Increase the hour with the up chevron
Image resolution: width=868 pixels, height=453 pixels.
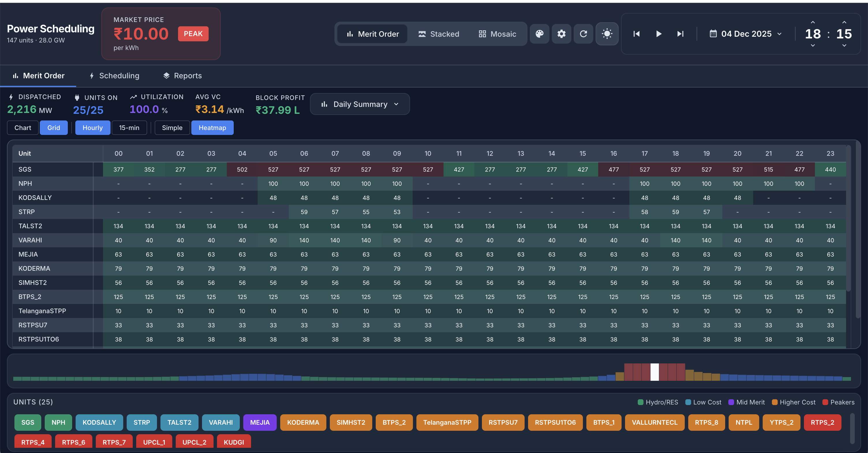(813, 22)
